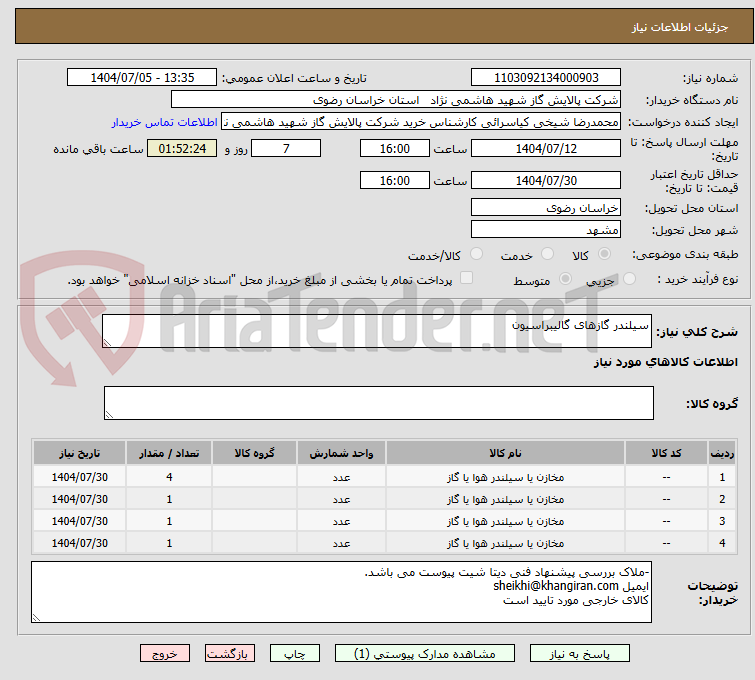The image size is (755, 680).
Task: Click the delivery city مشهد field
Action: pos(546,230)
